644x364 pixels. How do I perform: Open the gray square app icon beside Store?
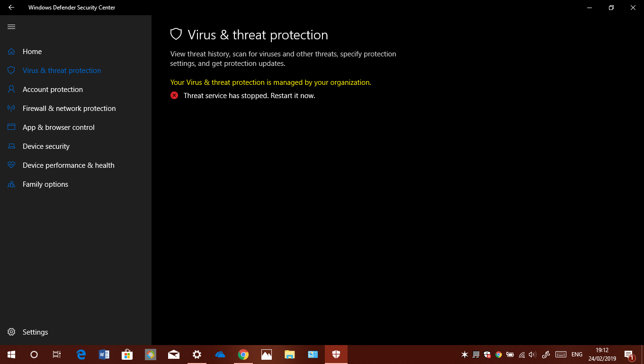point(151,355)
